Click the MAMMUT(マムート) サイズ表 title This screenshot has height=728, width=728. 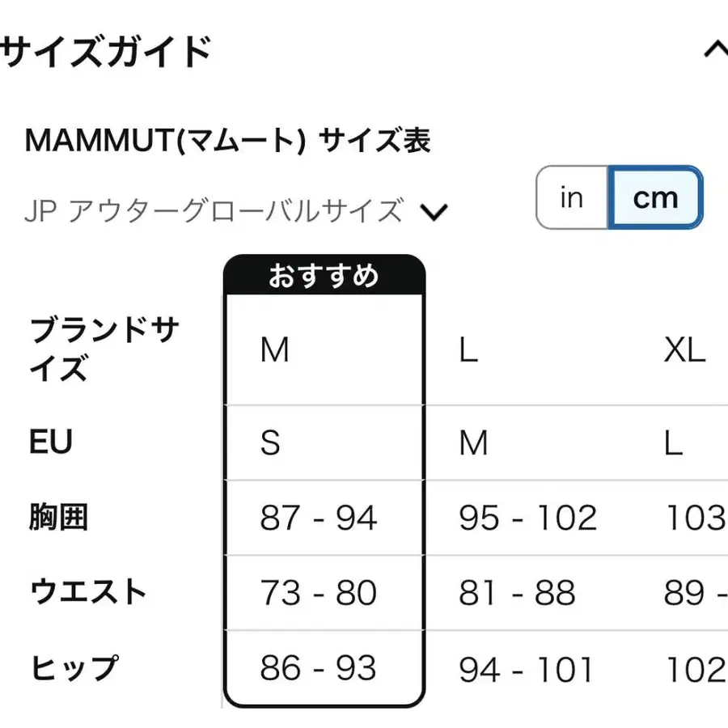(228, 142)
